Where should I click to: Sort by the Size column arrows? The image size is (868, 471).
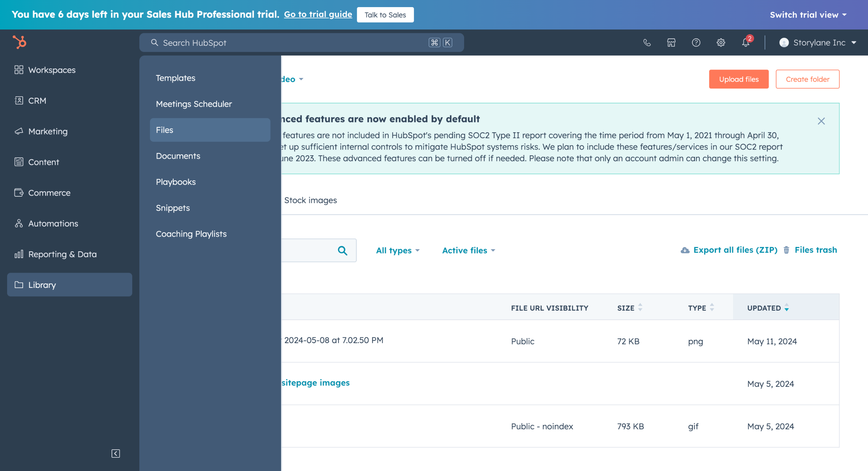point(640,308)
